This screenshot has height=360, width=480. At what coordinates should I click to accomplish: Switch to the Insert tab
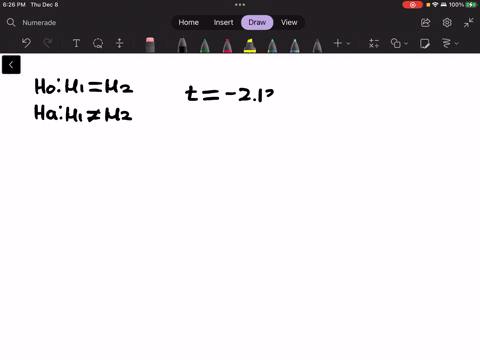(x=223, y=22)
